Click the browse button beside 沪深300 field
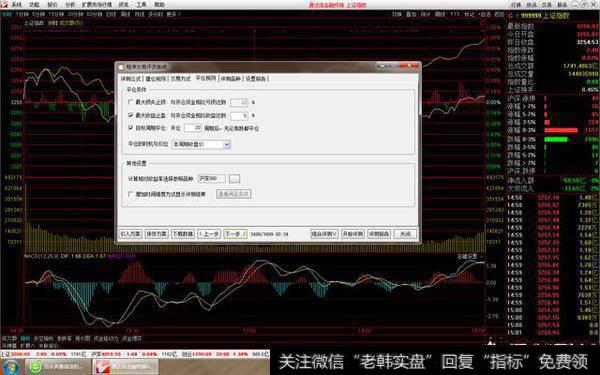600x375 pixels. [x=234, y=179]
